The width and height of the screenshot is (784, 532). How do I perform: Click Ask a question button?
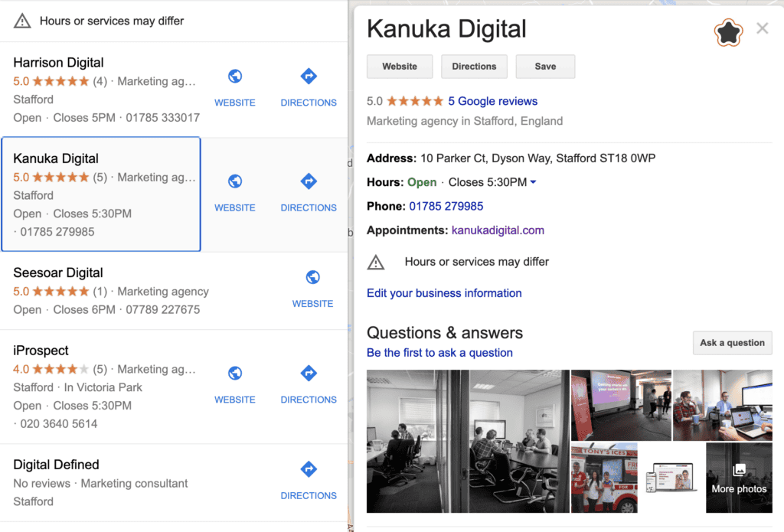click(732, 343)
